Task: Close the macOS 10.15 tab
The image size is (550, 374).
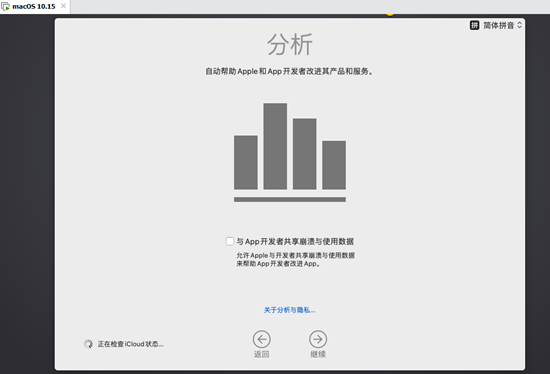Action: click(x=63, y=6)
